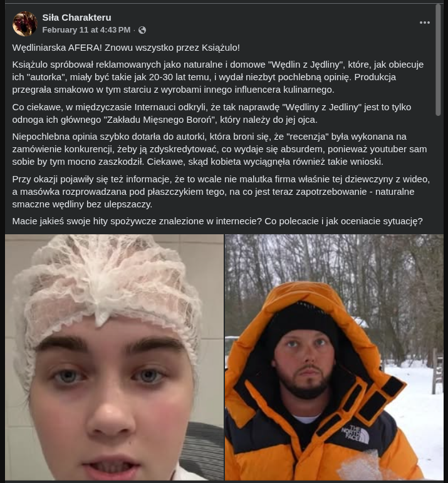The height and width of the screenshot is (483, 448).
Task: Click the question line "Macie jakieś swoje hity"
Action: tap(217, 221)
